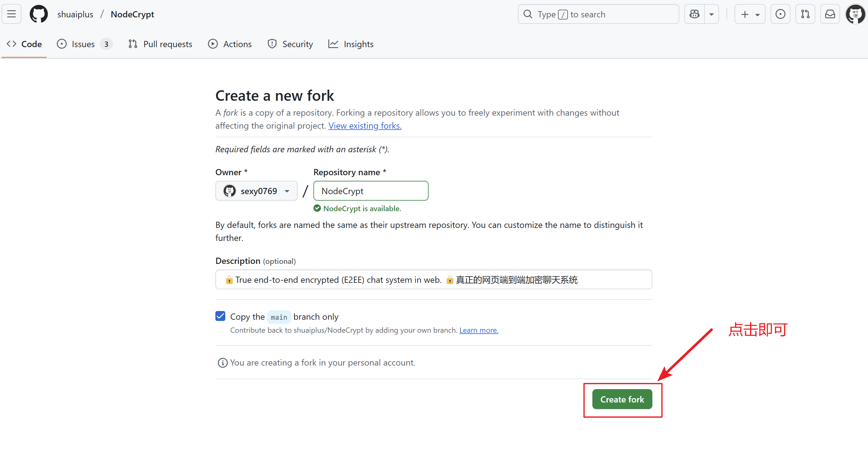Open the Issues icon in the header
The image size is (868, 458).
(780, 14)
